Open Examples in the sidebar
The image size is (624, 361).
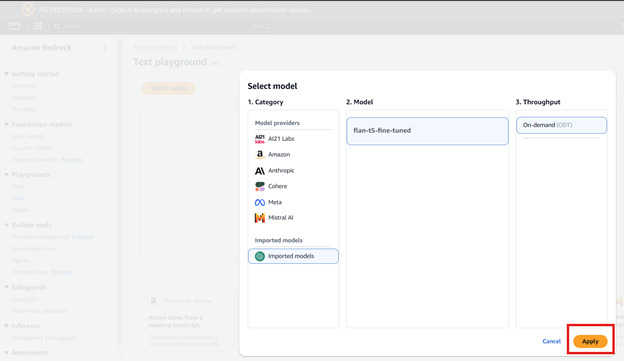coord(24,98)
